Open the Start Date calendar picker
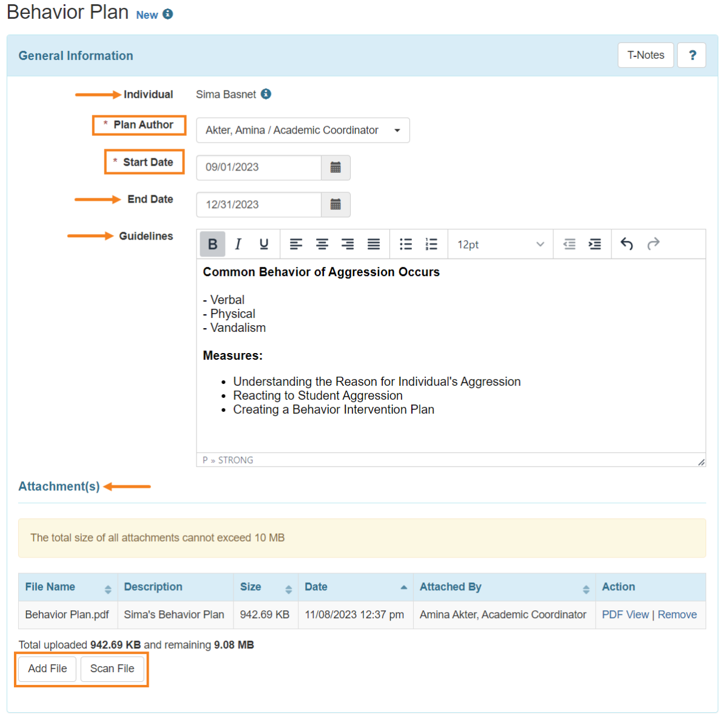 (x=335, y=167)
